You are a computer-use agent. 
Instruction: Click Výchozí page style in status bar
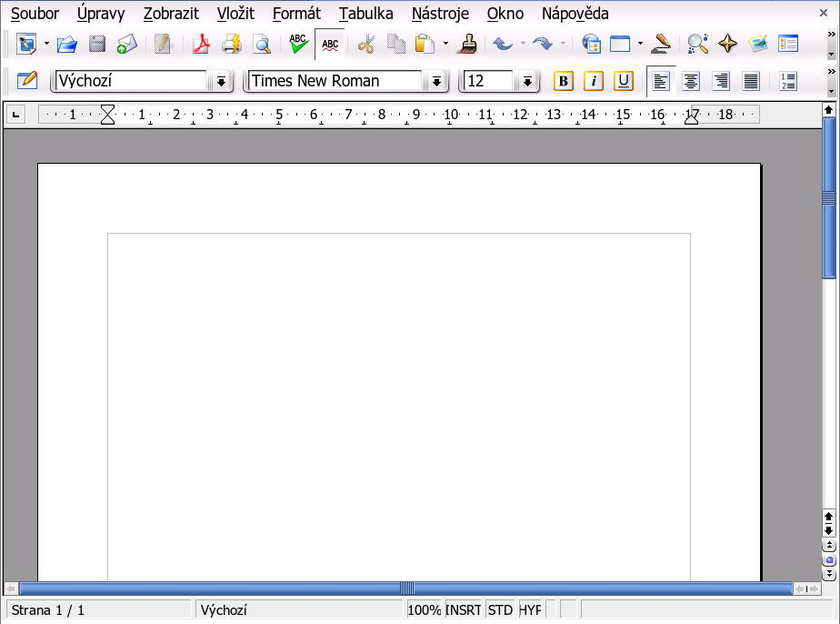pos(299,610)
